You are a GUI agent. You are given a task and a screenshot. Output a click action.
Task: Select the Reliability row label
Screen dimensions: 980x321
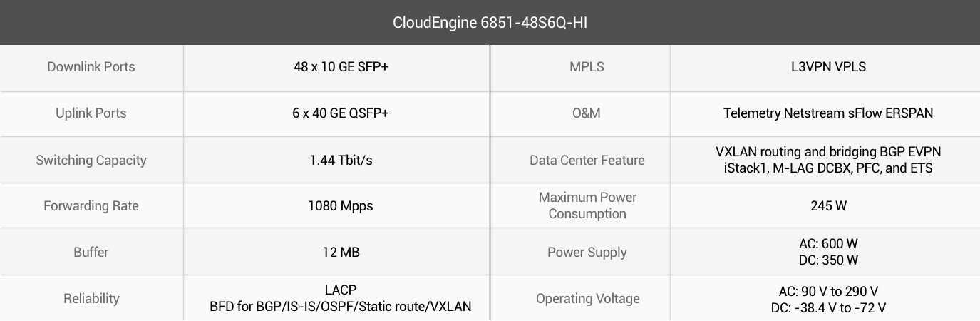tap(91, 298)
